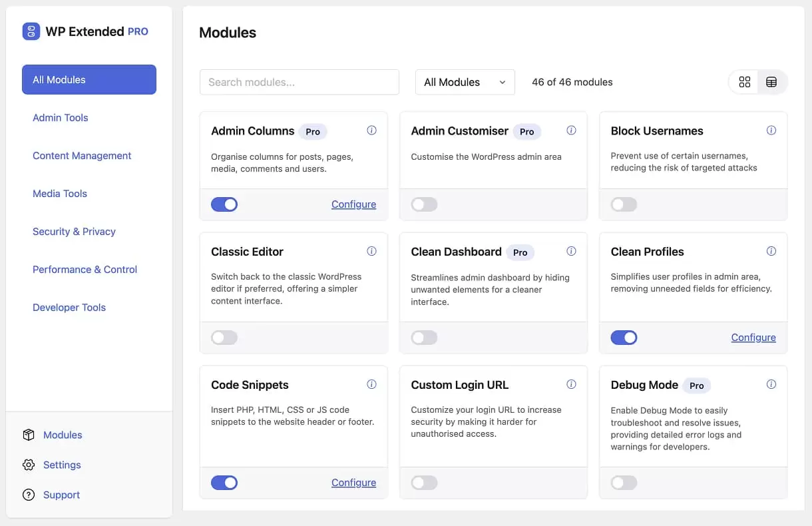This screenshot has width=812, height=526.
Task: Select Security & Privacy in the sidebar
Action: tap(74, 231)
